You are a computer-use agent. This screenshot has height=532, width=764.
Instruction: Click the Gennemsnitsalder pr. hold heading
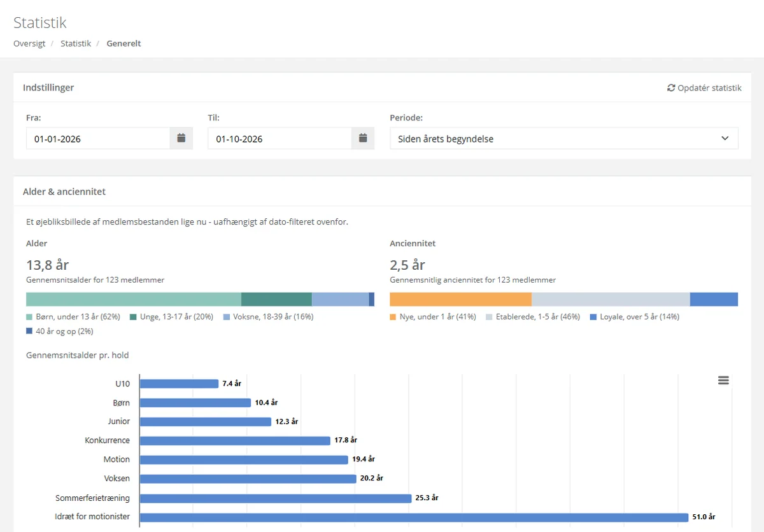click(77, 355)
